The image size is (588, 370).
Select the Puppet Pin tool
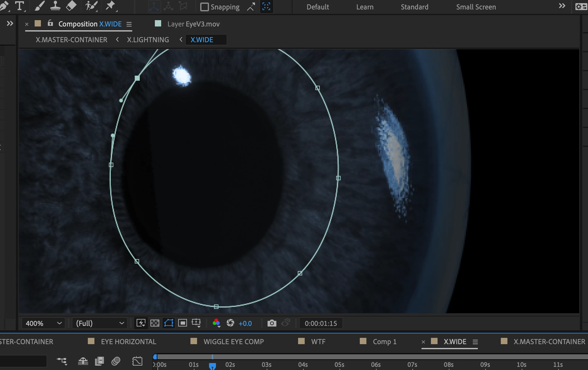coord(111,6)
